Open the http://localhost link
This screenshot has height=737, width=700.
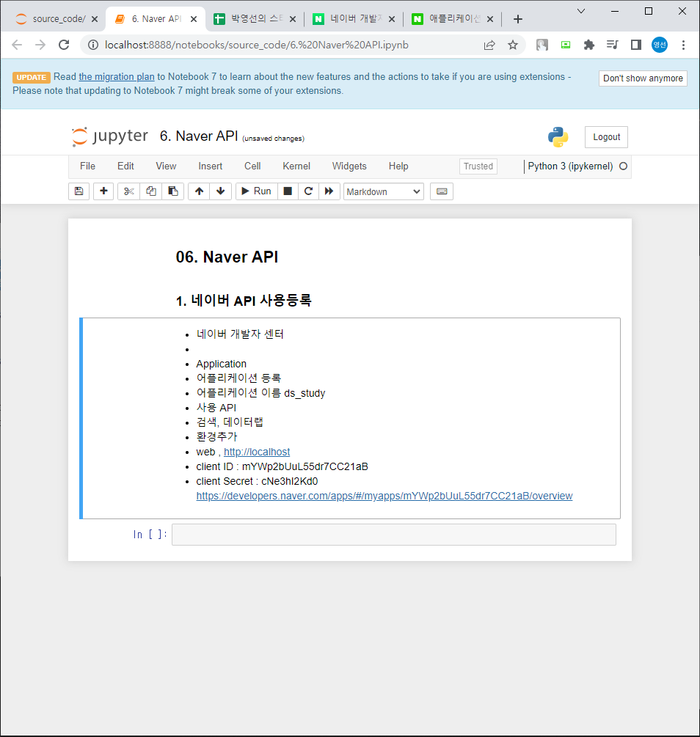point(257,452)
